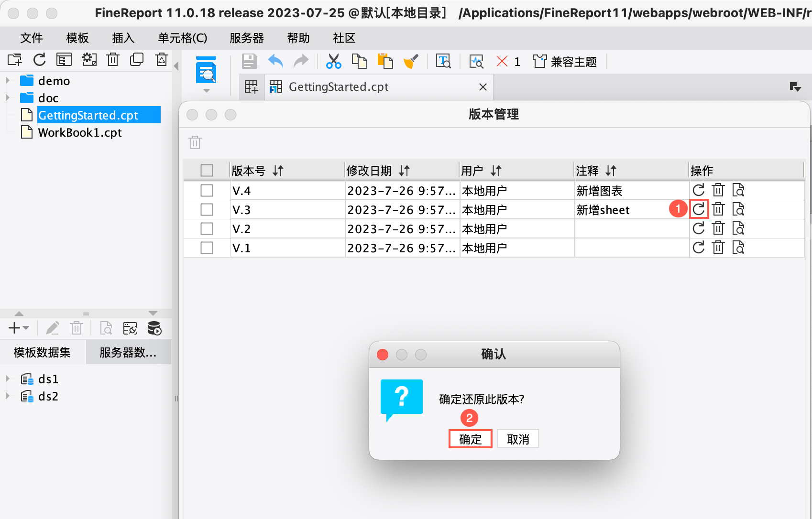812x519 pixels.
Task: Close the GettingStarted.cpt tab
Action: [483, 86]
